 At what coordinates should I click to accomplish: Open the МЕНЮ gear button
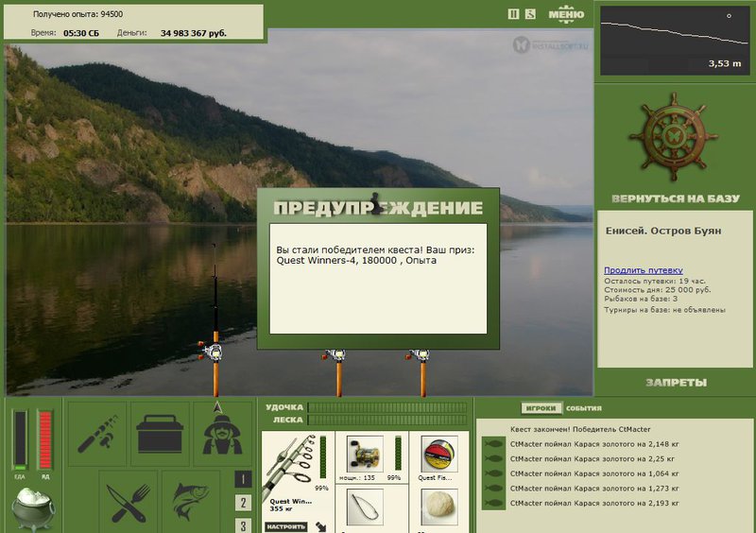coord(566,14)
